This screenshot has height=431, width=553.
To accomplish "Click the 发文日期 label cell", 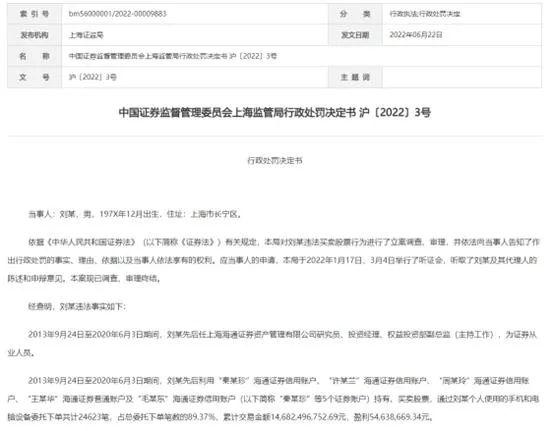I will coord(355,35).
